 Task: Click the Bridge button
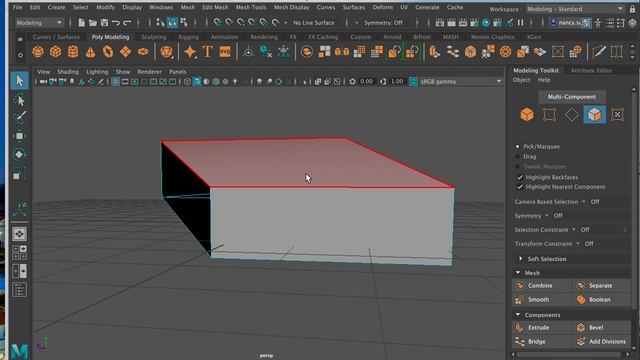click(x=542, y=342)
